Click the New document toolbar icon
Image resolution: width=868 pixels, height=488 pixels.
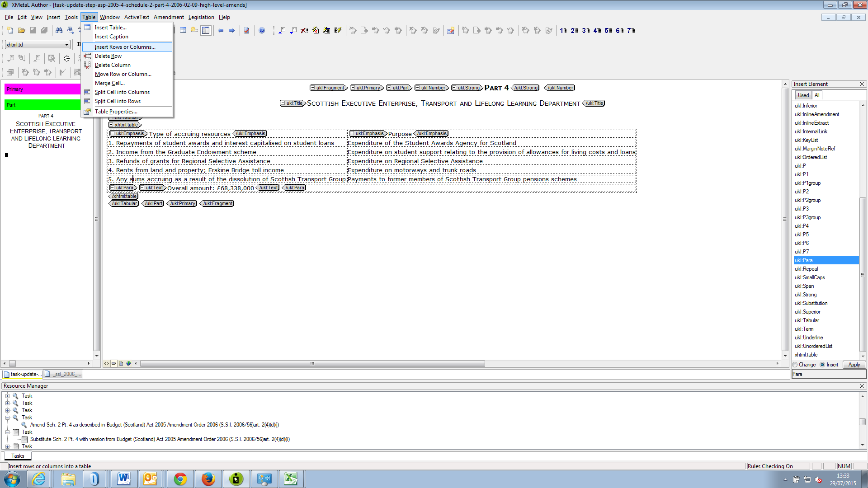pos(10,30)
